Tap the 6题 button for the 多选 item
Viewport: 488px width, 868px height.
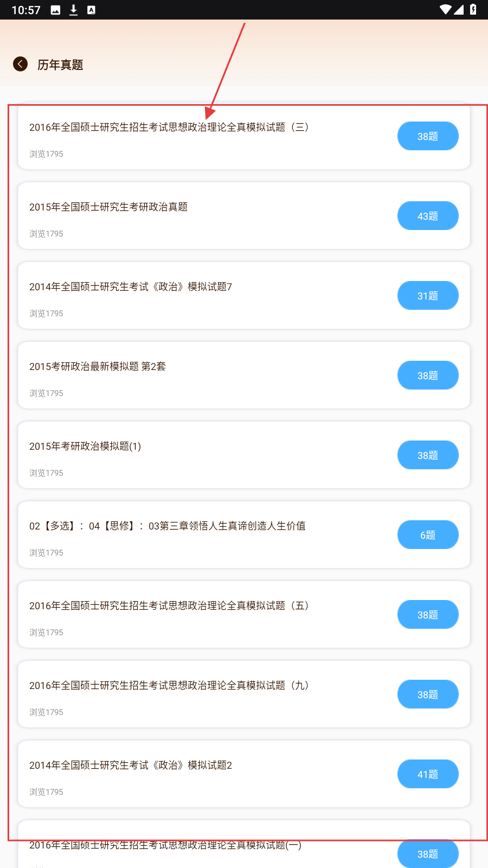click(427, 535)
